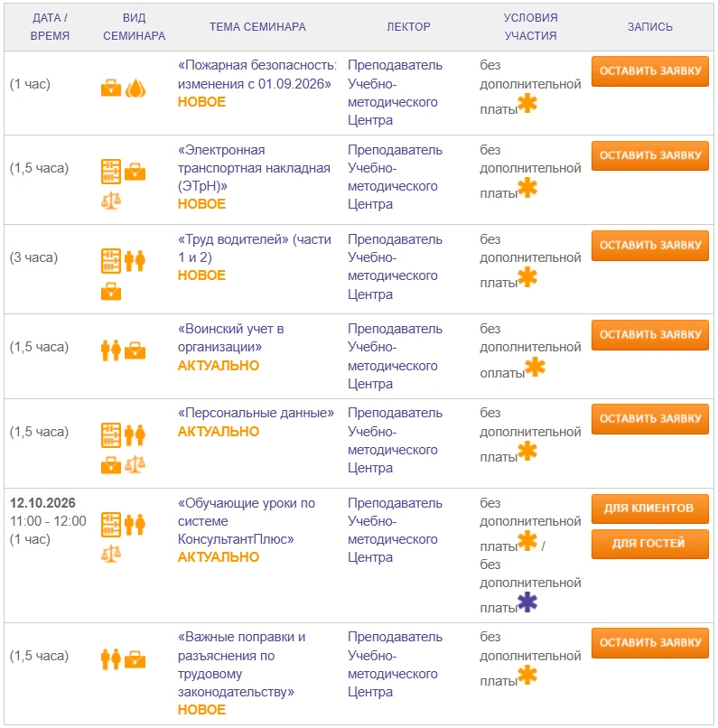
Task: Open «Пожарная безопасность» seminar topic link
Action: (x=256, y=74)
